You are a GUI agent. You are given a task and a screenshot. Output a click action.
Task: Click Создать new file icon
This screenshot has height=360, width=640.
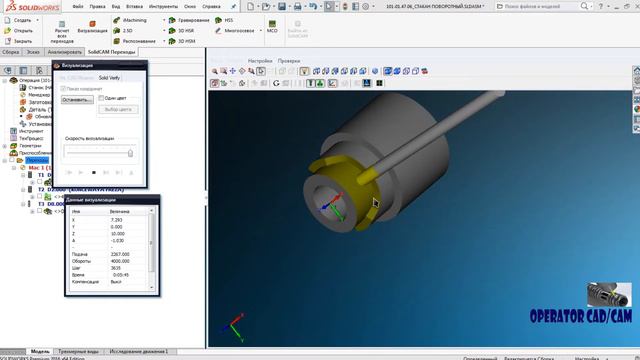pyautogui.click(x=7, y=20)
